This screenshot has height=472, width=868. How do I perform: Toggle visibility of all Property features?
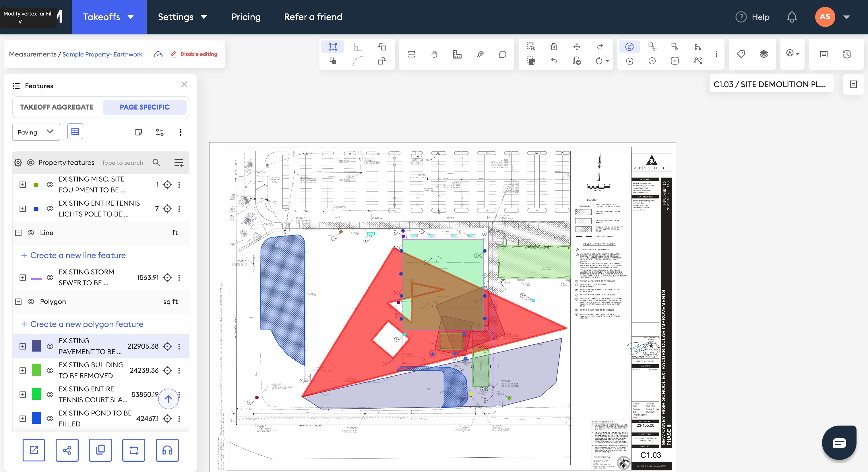[31, 163]
